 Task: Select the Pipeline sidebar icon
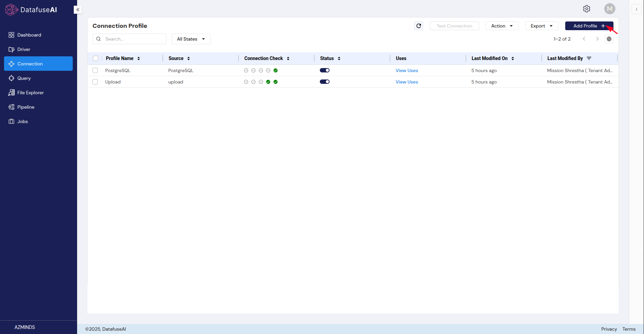click(25, 107)
